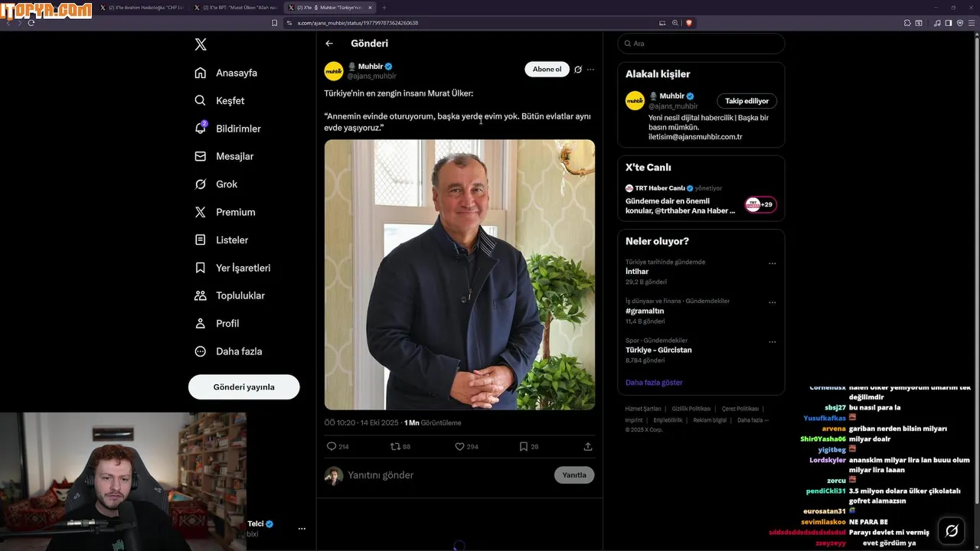Open Grok from the left sidebar
This screenshot has height=551, width=980.
click(x=216, y=184)
